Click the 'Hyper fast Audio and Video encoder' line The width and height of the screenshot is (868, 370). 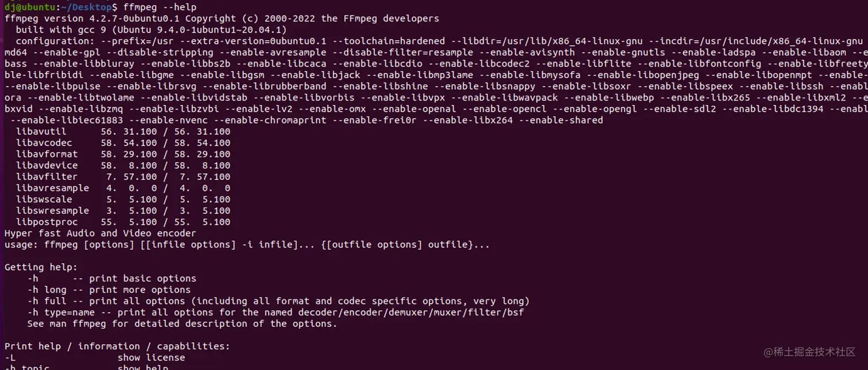[100, 233]
